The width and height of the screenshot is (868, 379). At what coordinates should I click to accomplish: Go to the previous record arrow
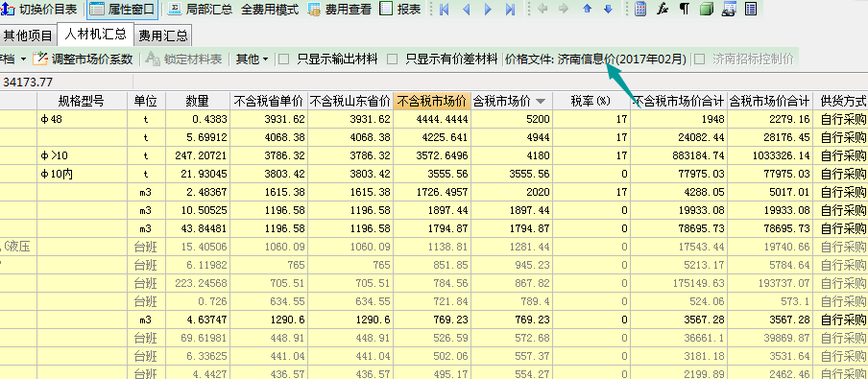(x=466, y=10)
